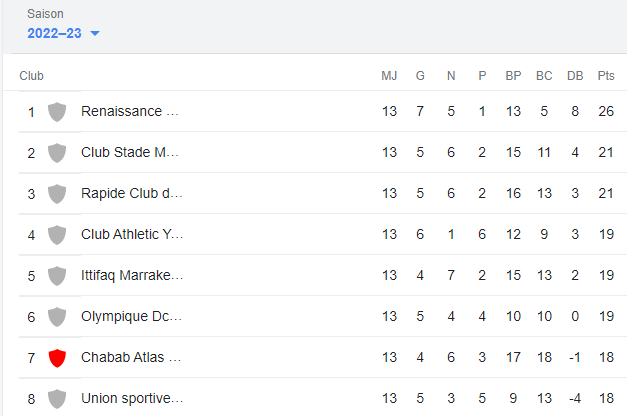Open Rapide Club d… team link
Viewport: 627px width, 416px height.
pos(132,193)
